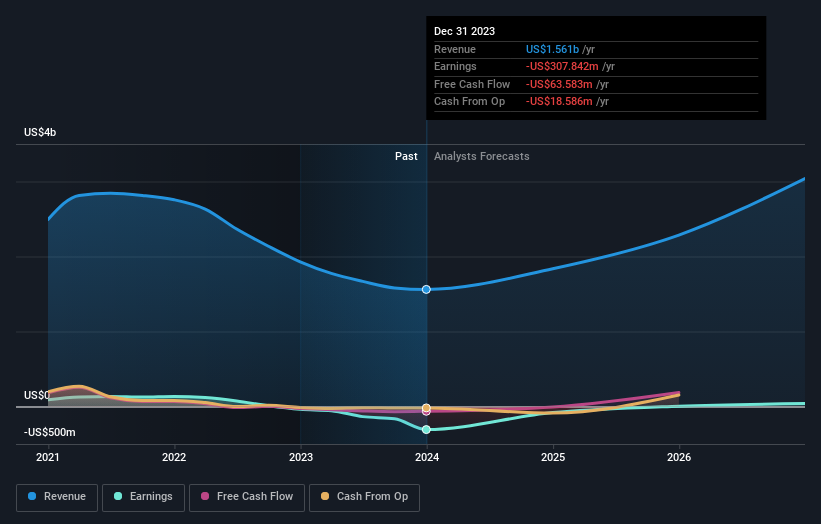The image size is (821, 524).
Task: Click the 2021 x-axis label
Action: [48, 457]
